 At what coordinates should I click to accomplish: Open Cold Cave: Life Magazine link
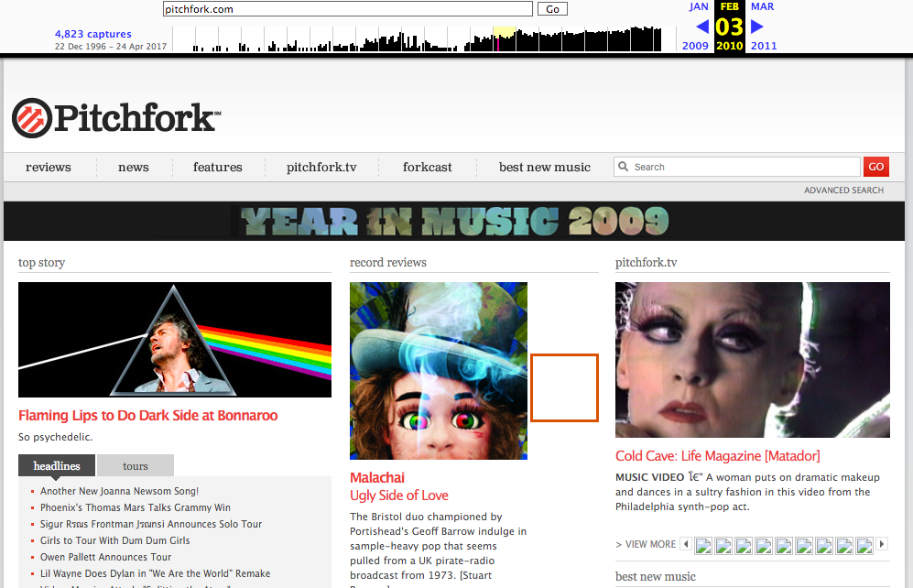pos(717,456)
